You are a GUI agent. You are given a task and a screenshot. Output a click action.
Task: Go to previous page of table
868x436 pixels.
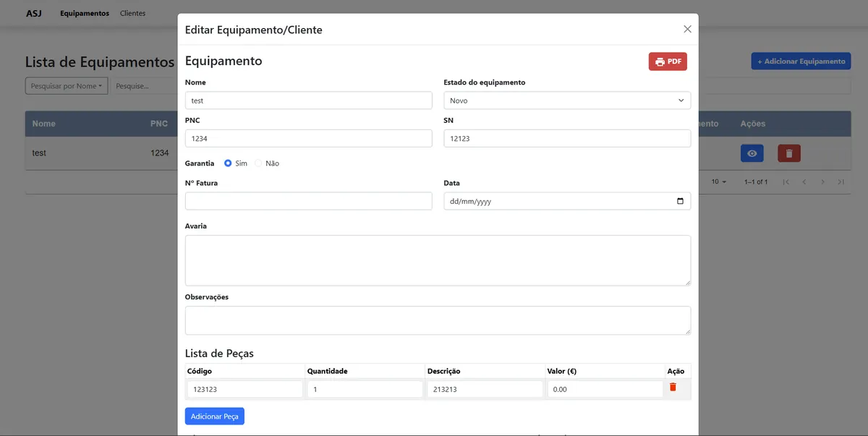tap(804, 181)
